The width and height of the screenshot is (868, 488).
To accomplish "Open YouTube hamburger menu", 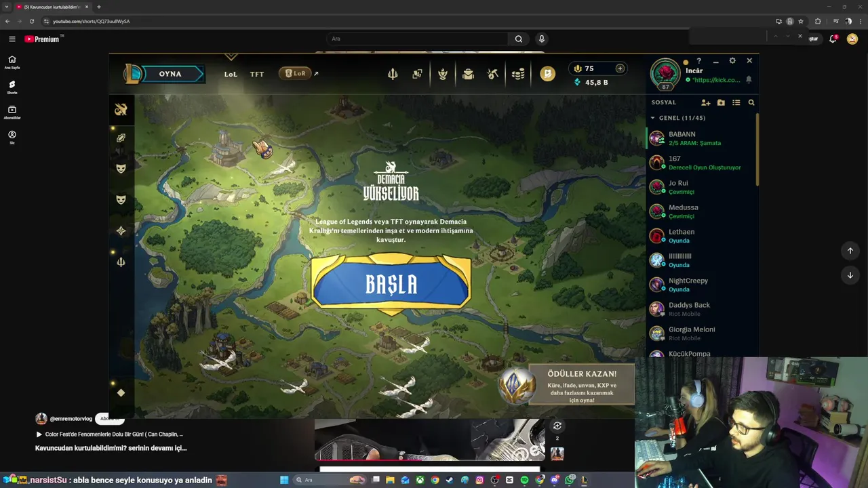I will pos(12,39).
